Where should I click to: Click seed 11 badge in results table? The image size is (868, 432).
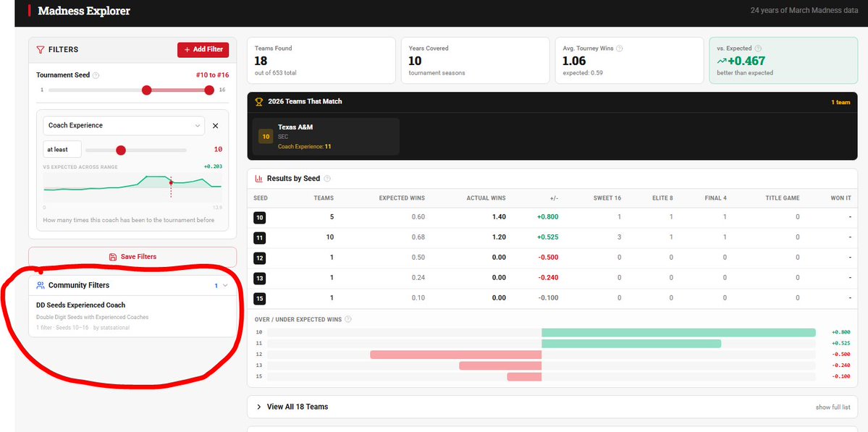click(260, 238)
